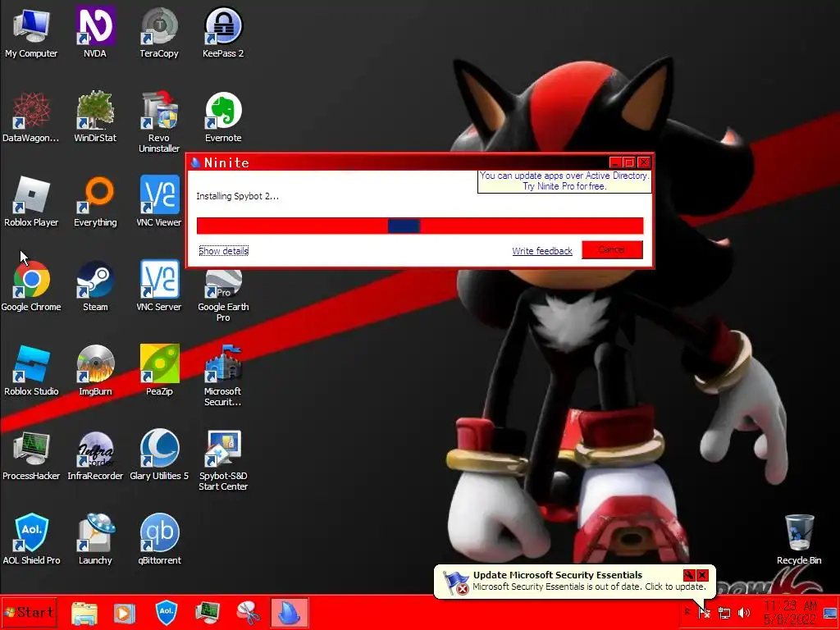
Task: Open the Recycle Bin
Action: pyautogui.click(x=799, y=540)
